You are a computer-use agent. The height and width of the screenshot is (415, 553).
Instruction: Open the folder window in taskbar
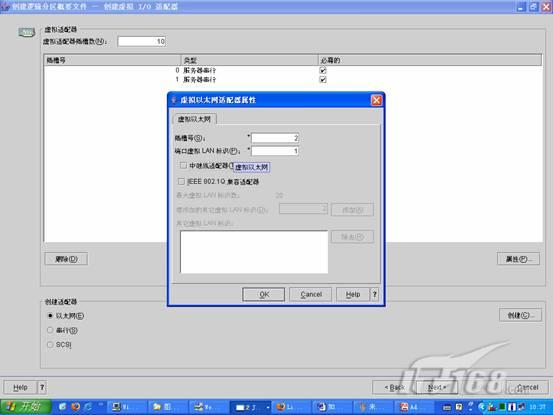click(165, 407)
